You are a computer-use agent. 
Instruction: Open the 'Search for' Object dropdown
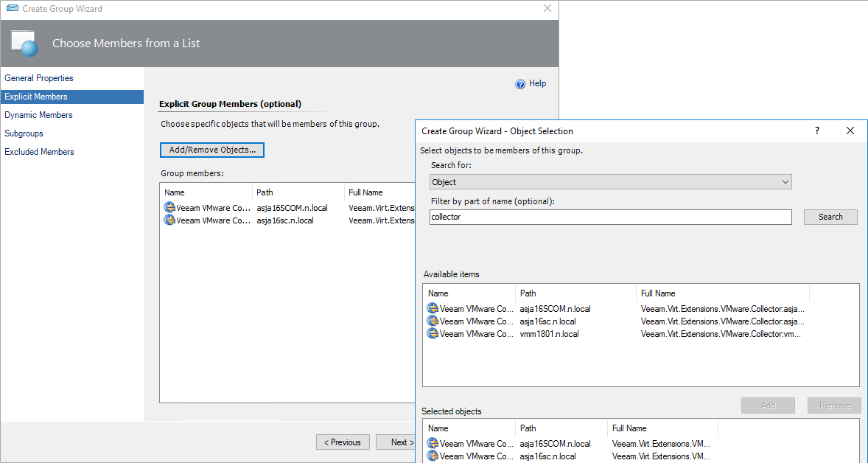(611, 182)
